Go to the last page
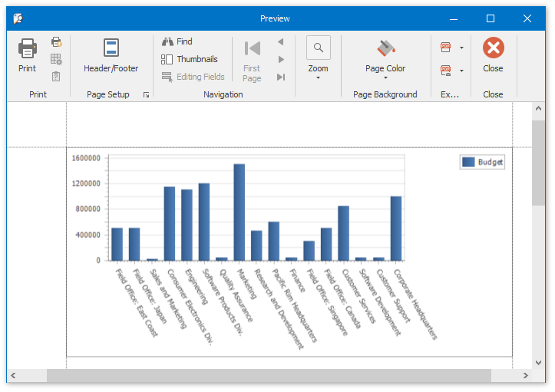The width and height of the screenshot is (555, 392). pos(281,77)
